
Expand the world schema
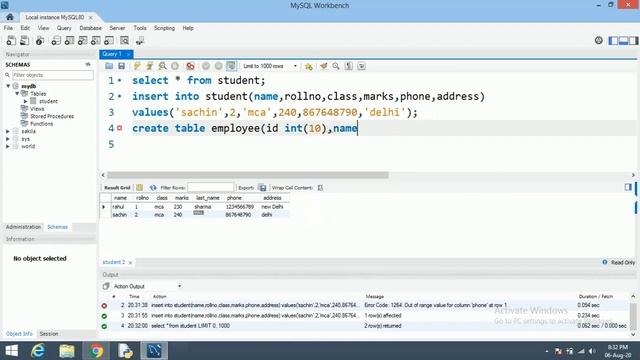coord(8,146)
